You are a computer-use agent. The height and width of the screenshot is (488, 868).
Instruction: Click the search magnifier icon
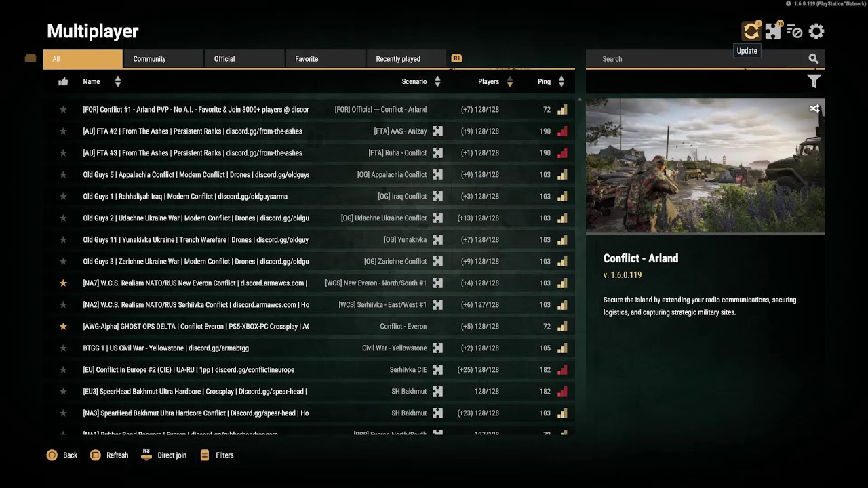[814, 59]
